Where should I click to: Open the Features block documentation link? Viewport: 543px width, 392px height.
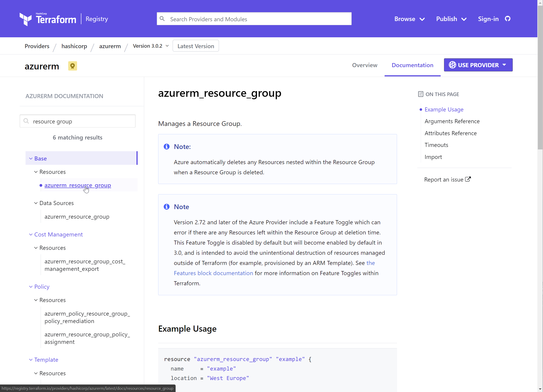pyautogui.click(x=213, y=273)
